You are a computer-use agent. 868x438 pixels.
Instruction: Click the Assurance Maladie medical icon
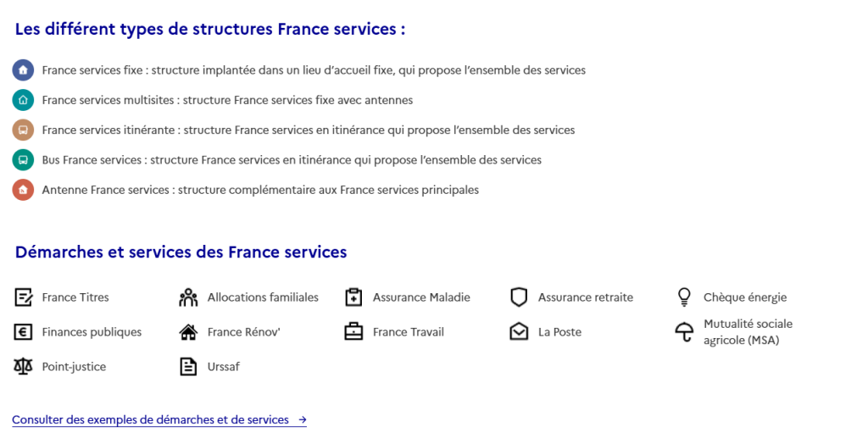point(353,297)
